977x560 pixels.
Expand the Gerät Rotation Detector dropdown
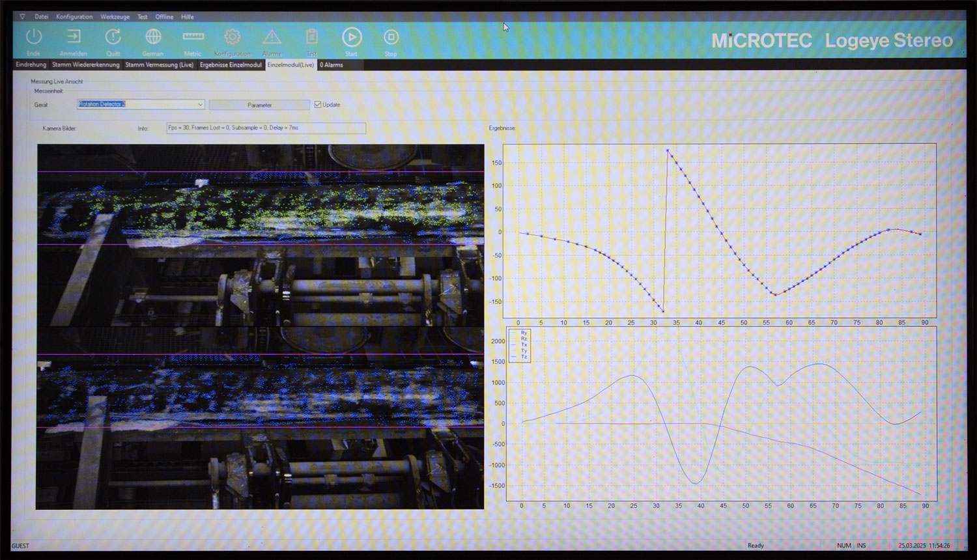click(200, 104)
